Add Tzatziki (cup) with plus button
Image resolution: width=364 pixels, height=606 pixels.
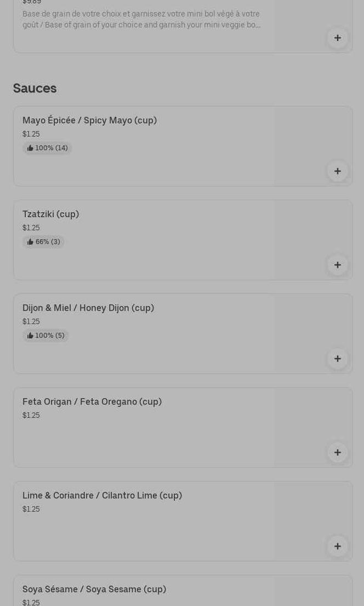(337, 265)
